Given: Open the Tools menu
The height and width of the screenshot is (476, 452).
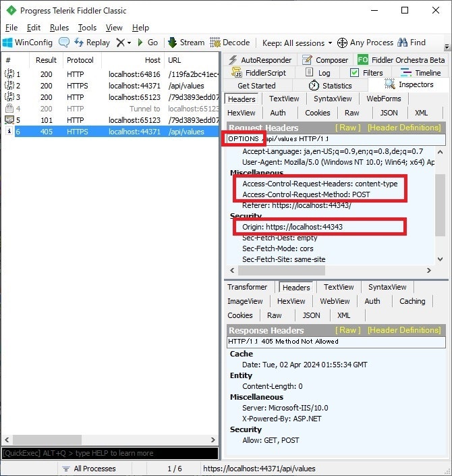Looking at the screenshot, I should (87, 28).
